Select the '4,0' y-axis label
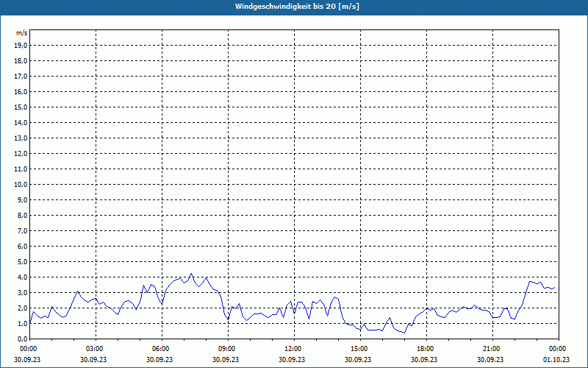This screenshot has width=588, height=368. point(23,277)
